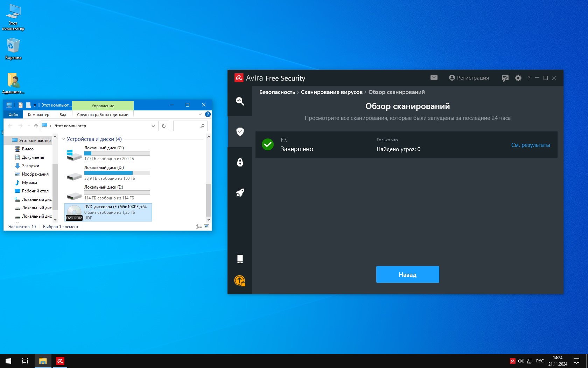Click the Avira feedback chat icon
Viewport: 588px width, 368px height.
tap(505, 78)
